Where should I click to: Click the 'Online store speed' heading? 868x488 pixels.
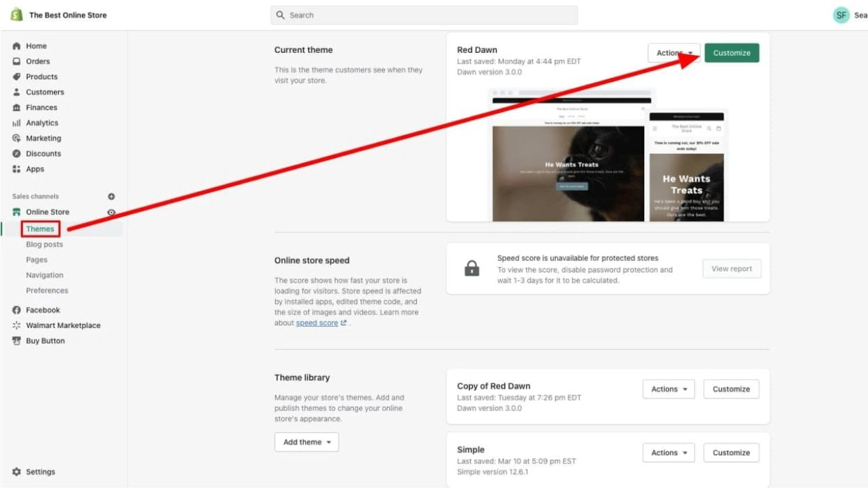tap(312, 260)
